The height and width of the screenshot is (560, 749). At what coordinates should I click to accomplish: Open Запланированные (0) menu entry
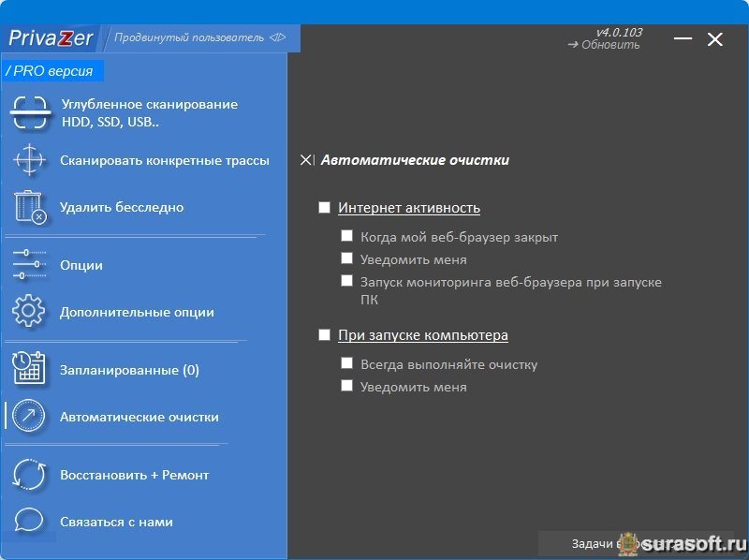coord(129,370)
